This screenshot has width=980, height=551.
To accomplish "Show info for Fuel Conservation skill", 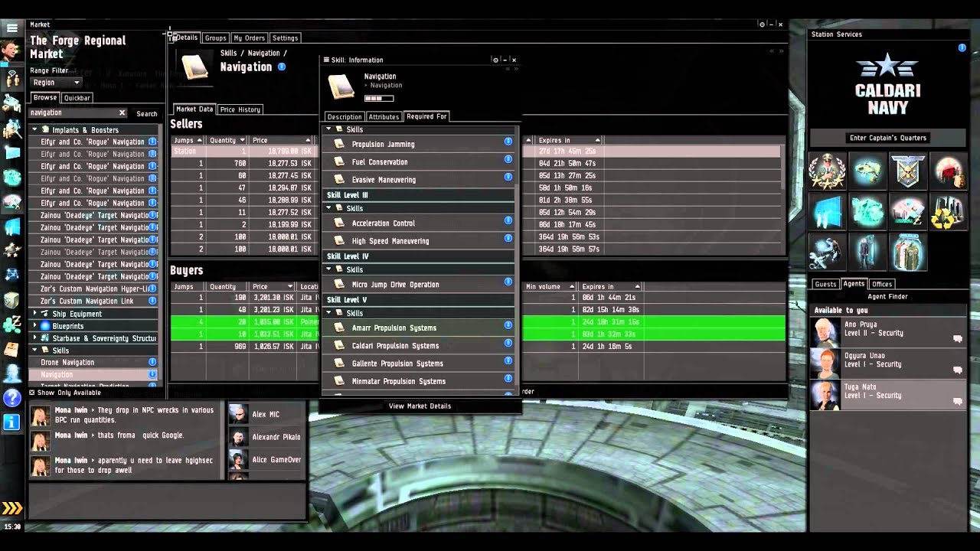I will 508,159.
